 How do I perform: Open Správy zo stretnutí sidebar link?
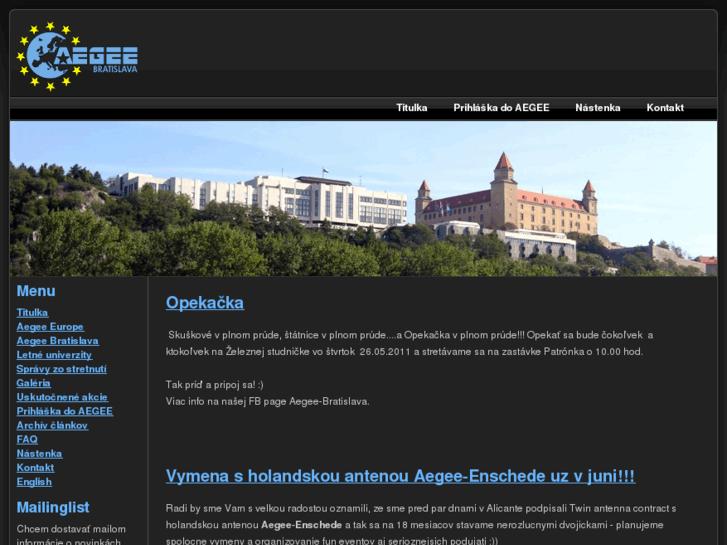click(62, 369)
